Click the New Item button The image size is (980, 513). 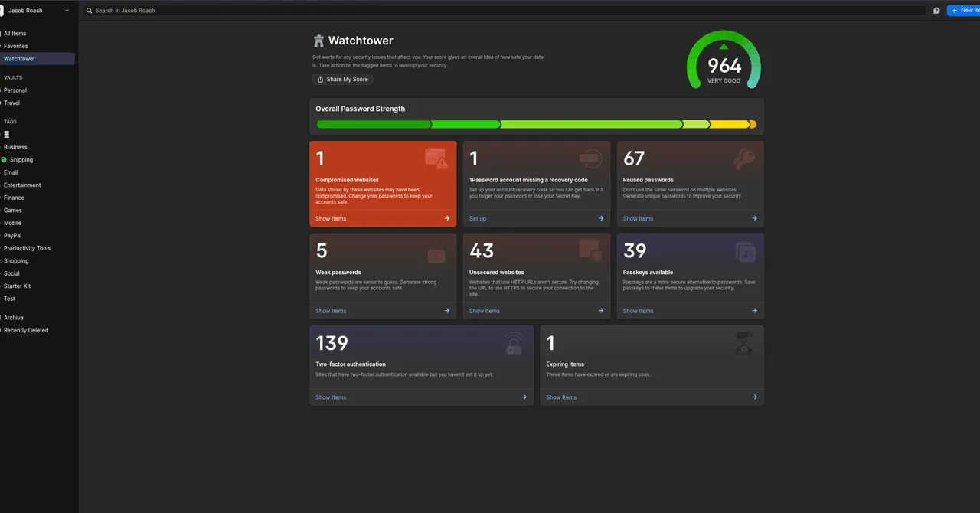click(966, 10)
